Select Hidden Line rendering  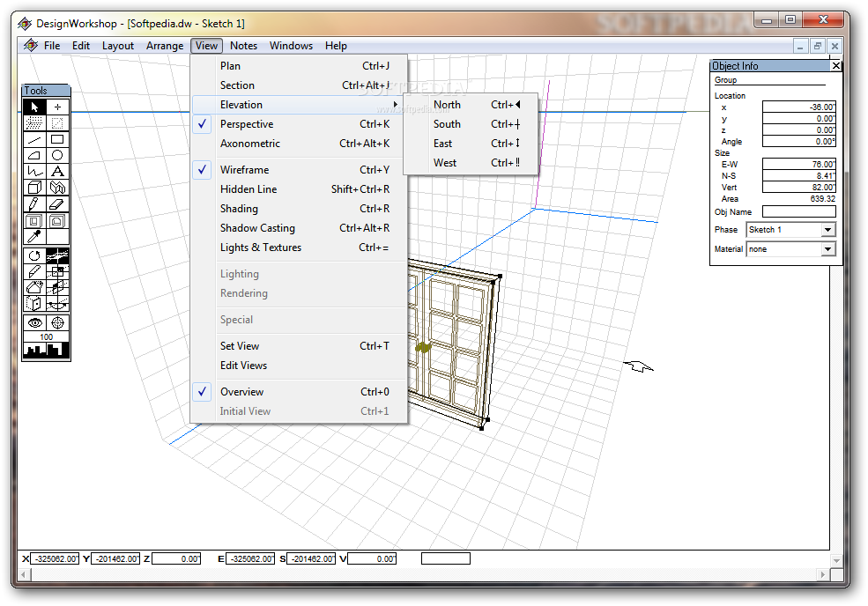pos(300,189)
